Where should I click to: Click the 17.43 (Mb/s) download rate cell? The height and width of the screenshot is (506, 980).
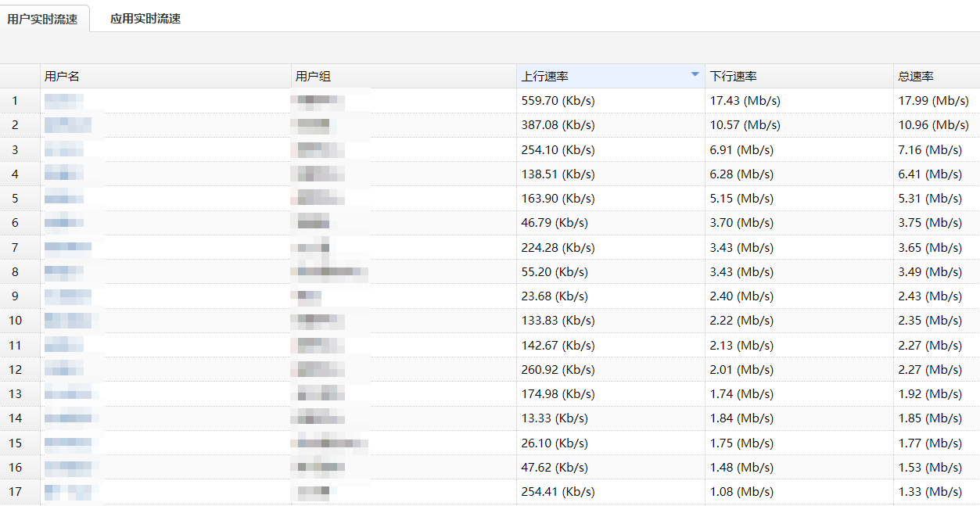745,101
